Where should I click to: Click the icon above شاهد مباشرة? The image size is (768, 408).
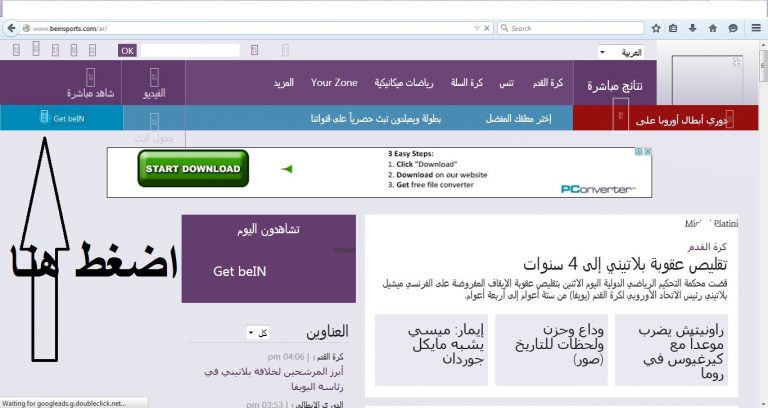(90, 77)
